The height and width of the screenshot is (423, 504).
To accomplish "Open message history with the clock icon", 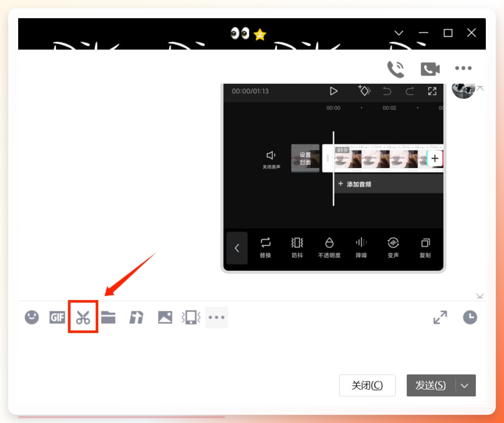I will 470,317.
